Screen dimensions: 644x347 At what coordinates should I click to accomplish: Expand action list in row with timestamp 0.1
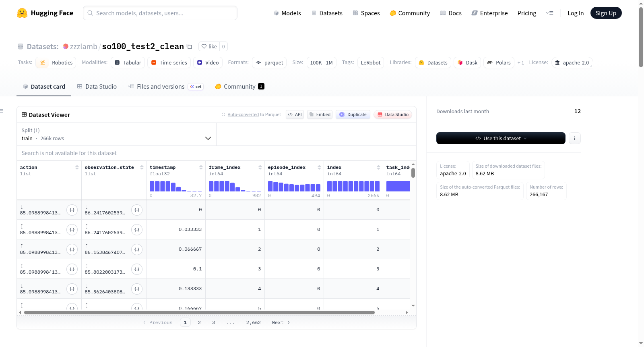[72, 269]
